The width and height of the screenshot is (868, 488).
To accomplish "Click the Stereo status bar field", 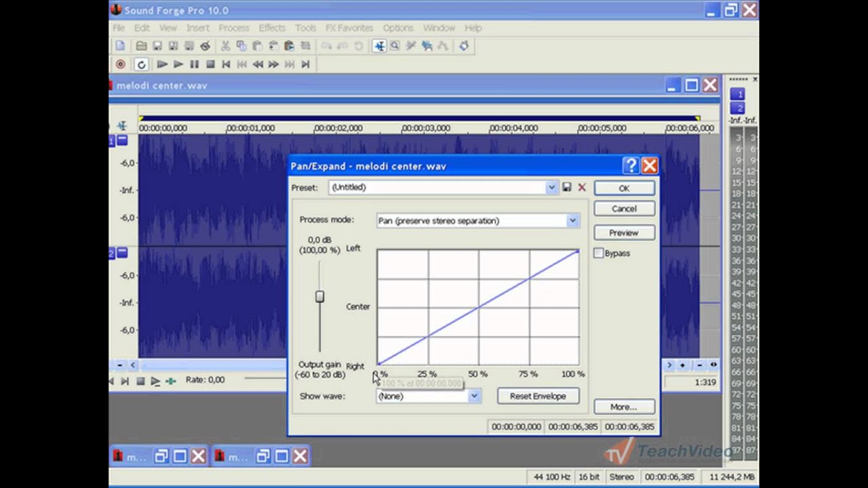I will pyautogui.click(x=622, y=477).
